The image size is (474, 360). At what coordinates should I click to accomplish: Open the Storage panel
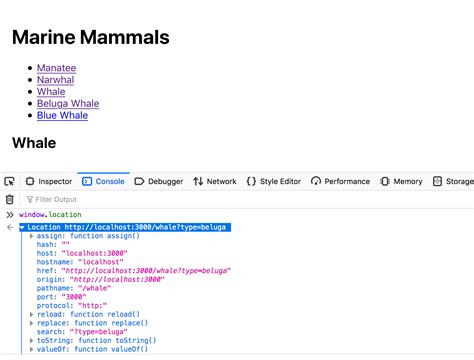pyautogui.click(x=453, y=181)
